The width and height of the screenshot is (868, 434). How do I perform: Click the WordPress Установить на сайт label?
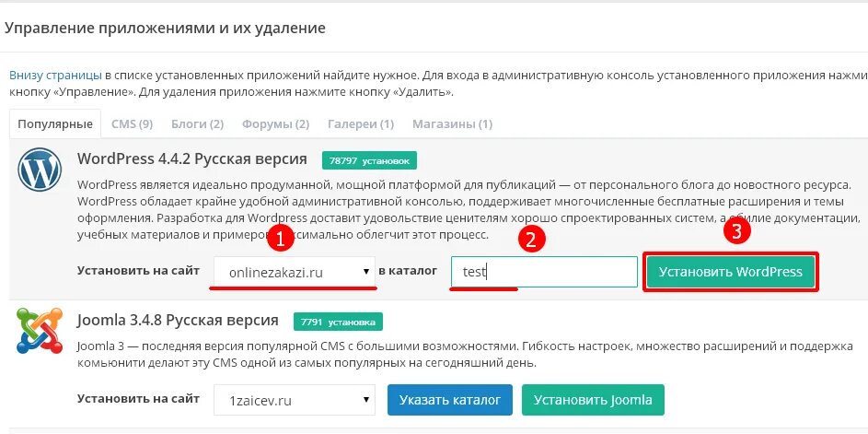(138, 271)
